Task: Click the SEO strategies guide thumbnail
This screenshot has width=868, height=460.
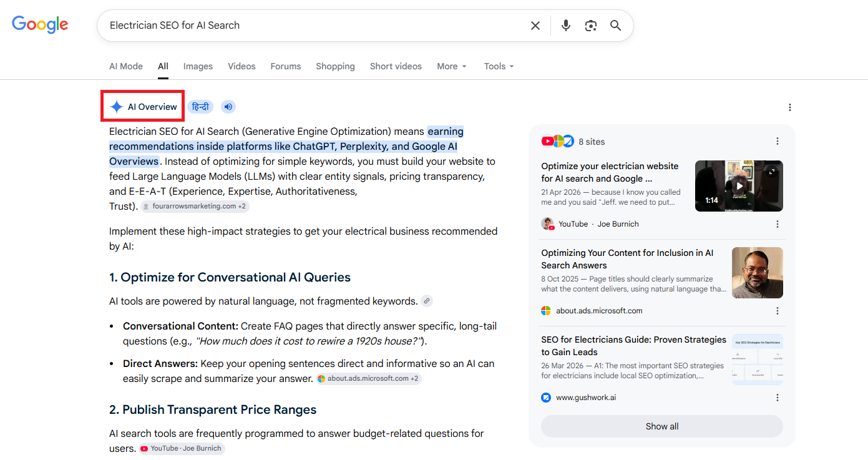Action: pos(758,360)
